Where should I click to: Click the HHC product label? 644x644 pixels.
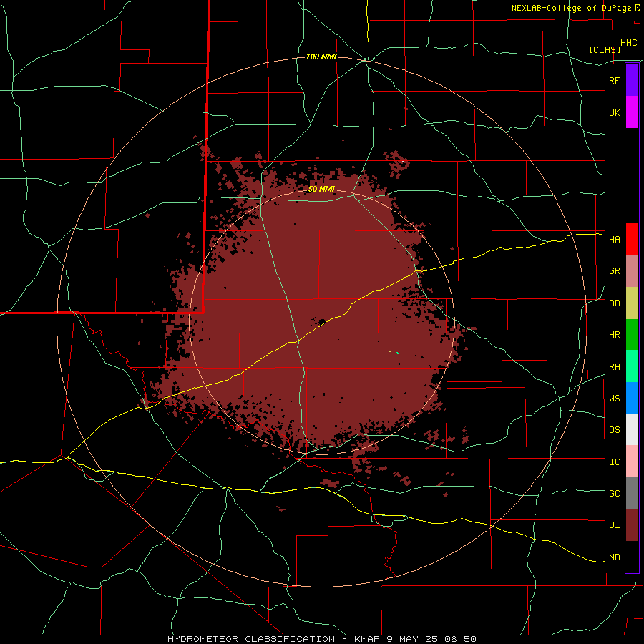coord(628,43)
